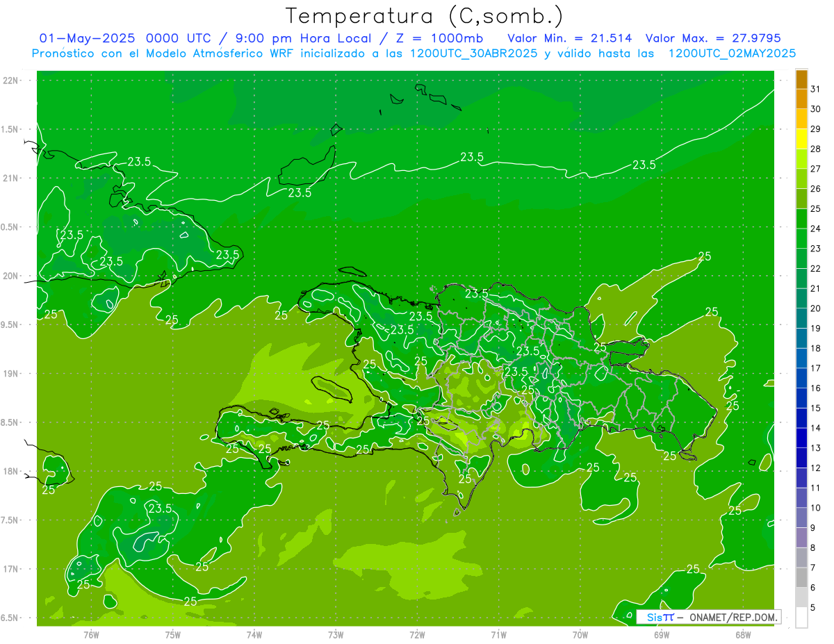Pick the purple color bar segment between 9 and 10

coord(801,518)
